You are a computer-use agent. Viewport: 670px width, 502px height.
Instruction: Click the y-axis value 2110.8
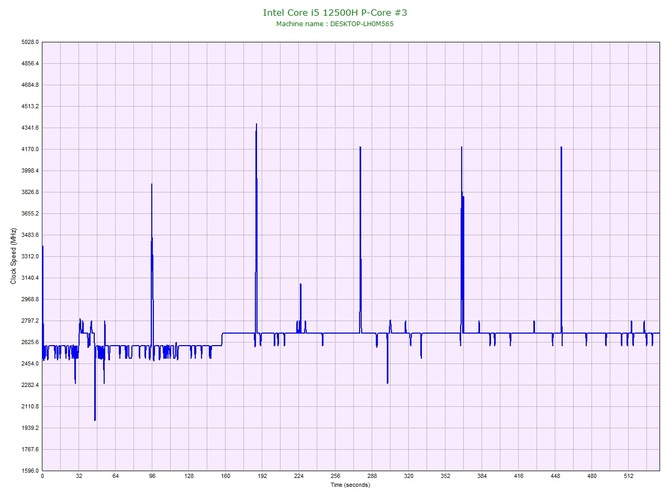point(30,407)
